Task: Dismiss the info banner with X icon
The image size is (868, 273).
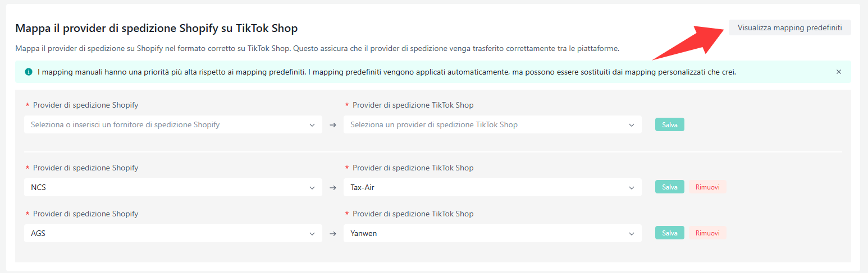Action: click(x=839, y=72)
